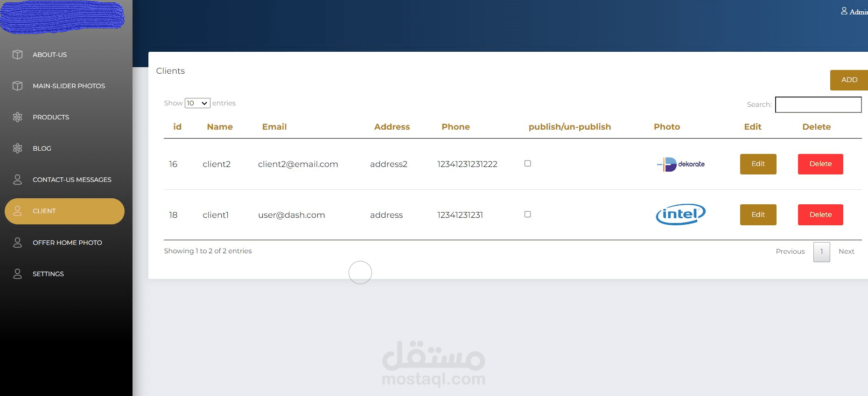Toggle publish checkbox for client2
Image resolution: width=868 pixels, height=396 pixels.
[528, 163]
